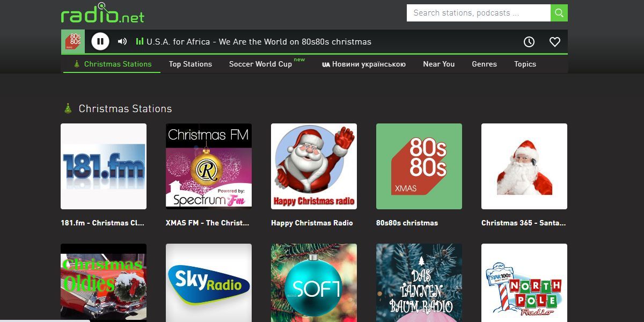Add station to favorites heart icon

(555, 42)
